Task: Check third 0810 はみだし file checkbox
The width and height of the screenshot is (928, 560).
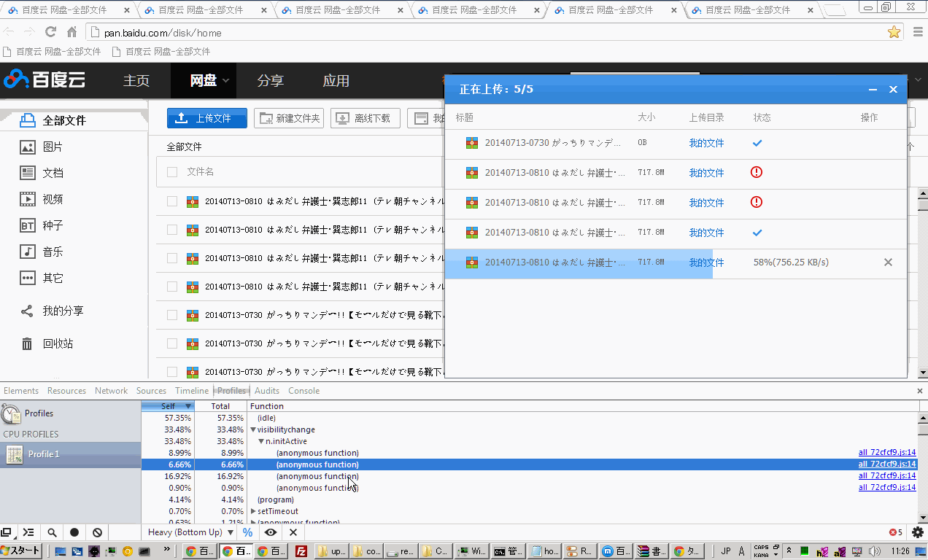Action: [x=172, y=258]
